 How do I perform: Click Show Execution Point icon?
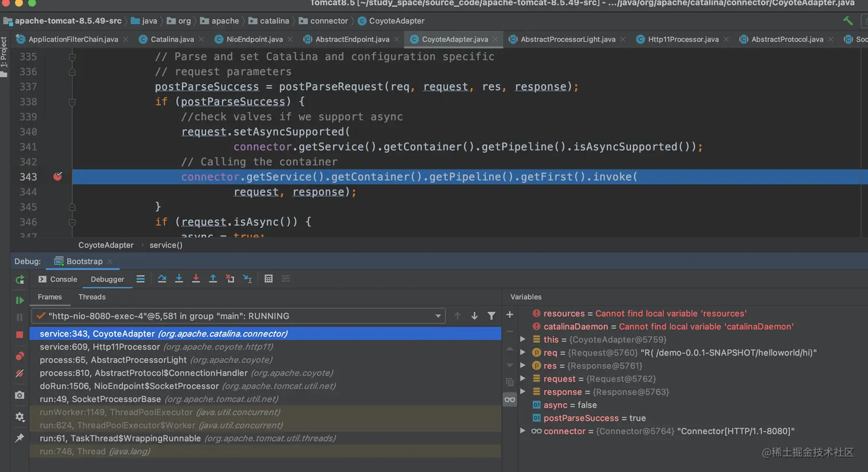(140, 279)
